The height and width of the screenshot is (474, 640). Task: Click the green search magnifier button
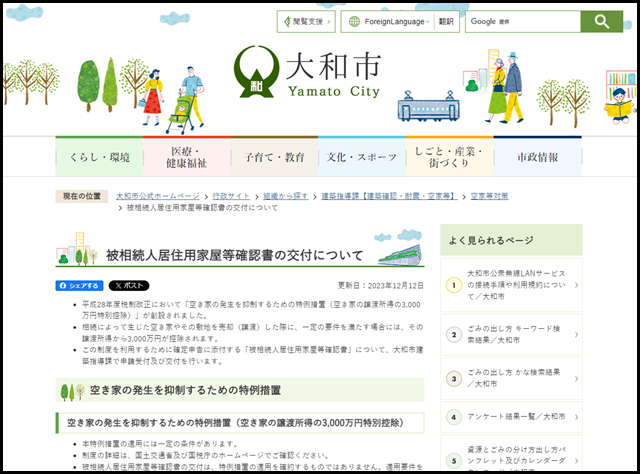[x=602, y=21]
